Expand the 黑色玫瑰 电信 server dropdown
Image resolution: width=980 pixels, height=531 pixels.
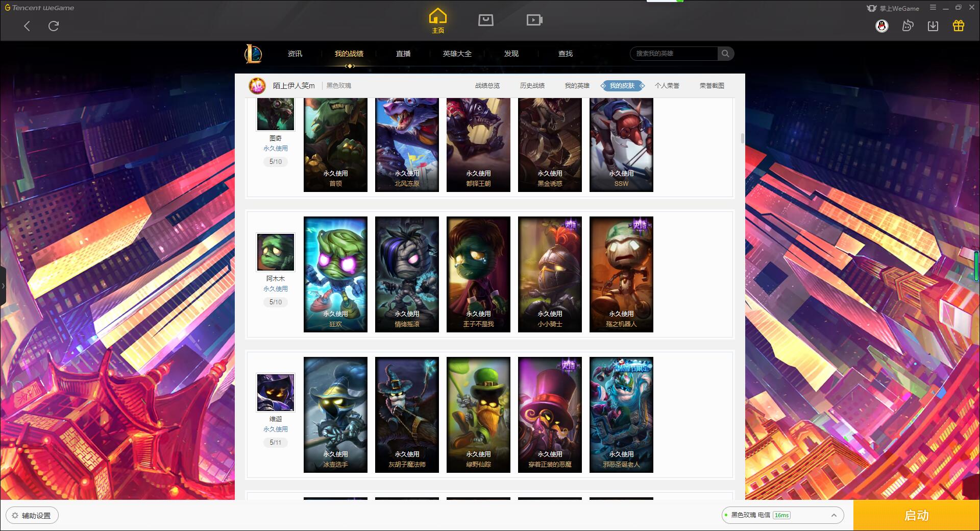pyautogui.click(x=782, y=515)
